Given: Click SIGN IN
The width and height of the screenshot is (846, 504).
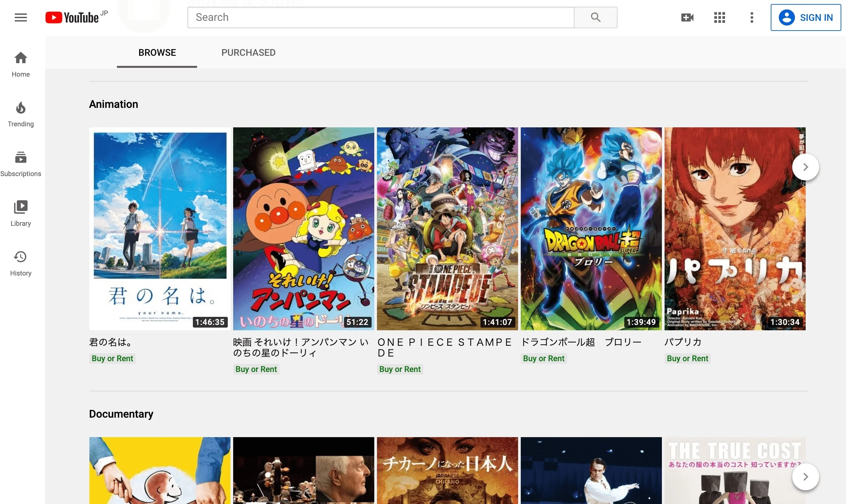Looking at the screenshot, I should (806, 17).
